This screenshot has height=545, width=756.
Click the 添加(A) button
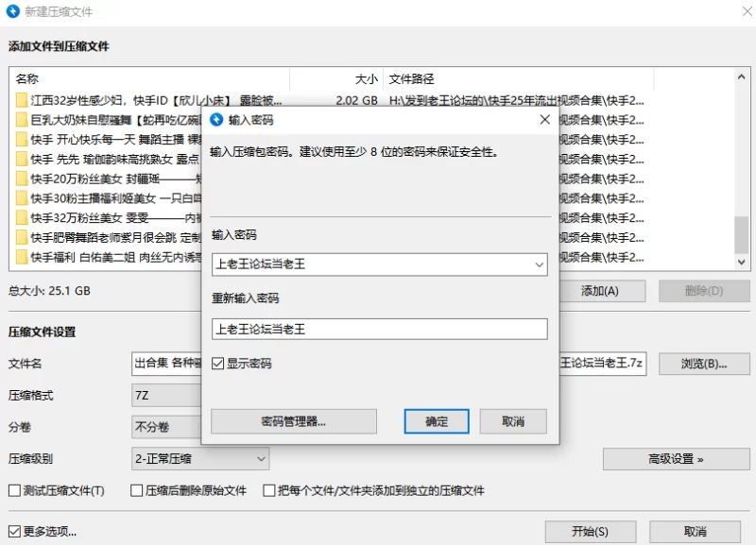point(602,291)
